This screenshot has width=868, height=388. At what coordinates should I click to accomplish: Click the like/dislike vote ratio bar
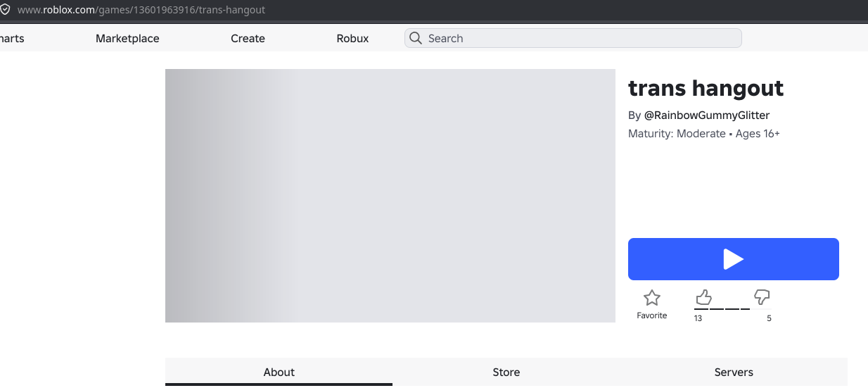(x=732, y=308)
